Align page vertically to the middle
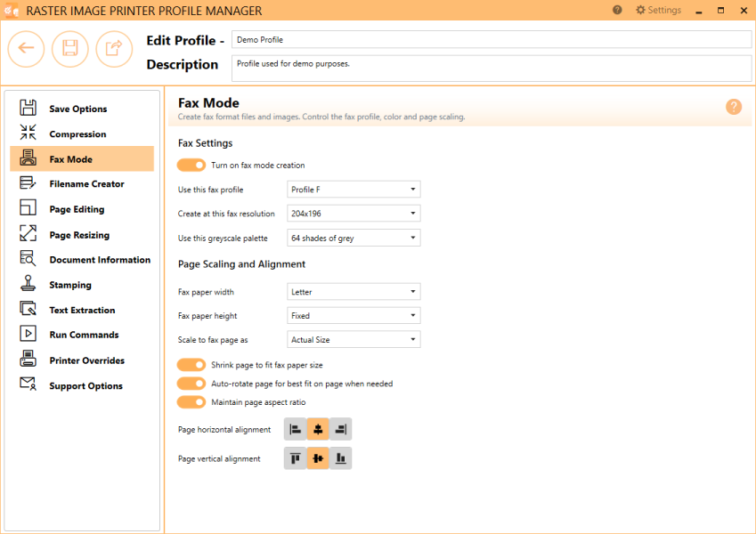The image size is (756, 534). [x=318, y=458]
